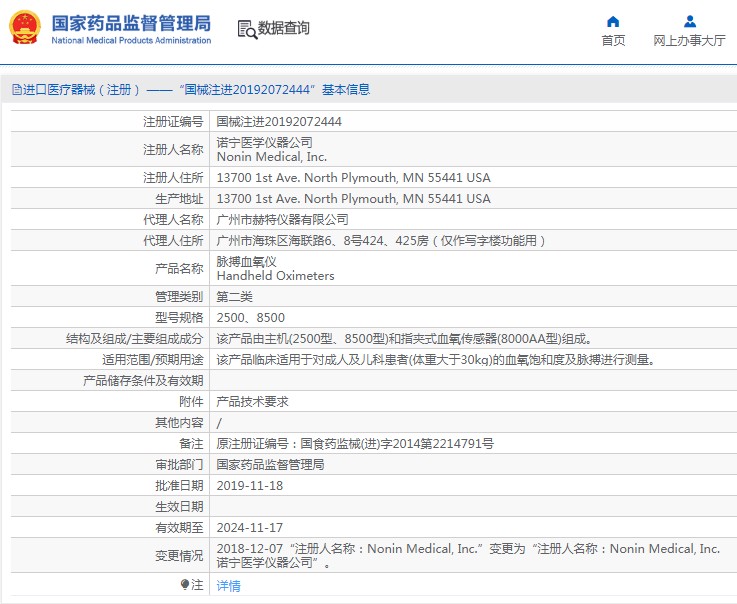The height and width of the screenshot is (604, 737).
Task: Click the lightbulb icon beside 注
Action: pos(185,584)
